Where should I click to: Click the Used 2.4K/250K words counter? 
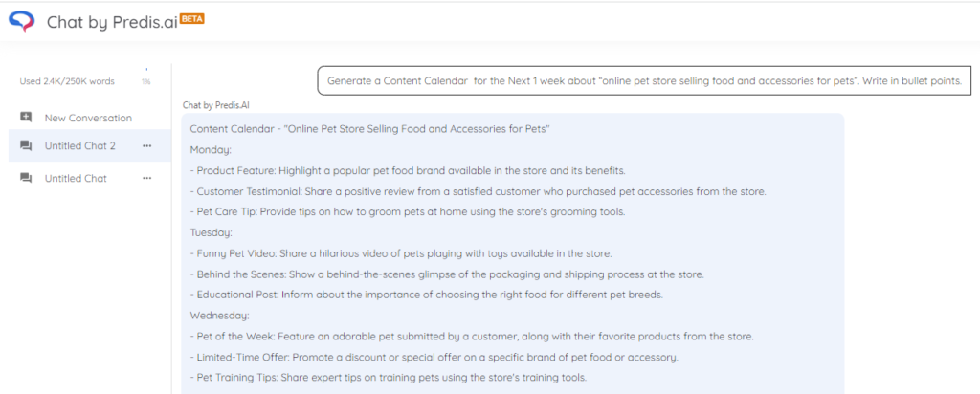67,81
